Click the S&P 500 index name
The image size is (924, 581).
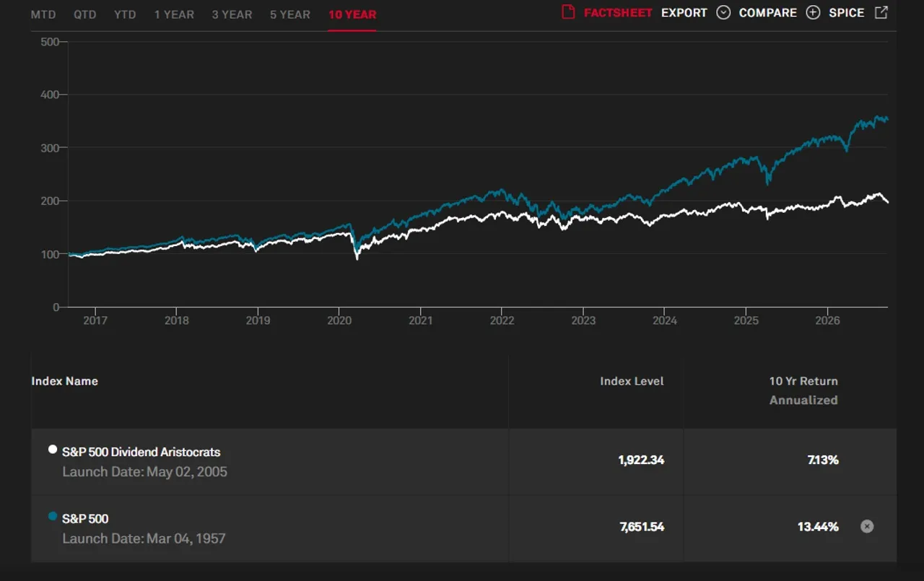pyautogui.click(x=85, y=518)
